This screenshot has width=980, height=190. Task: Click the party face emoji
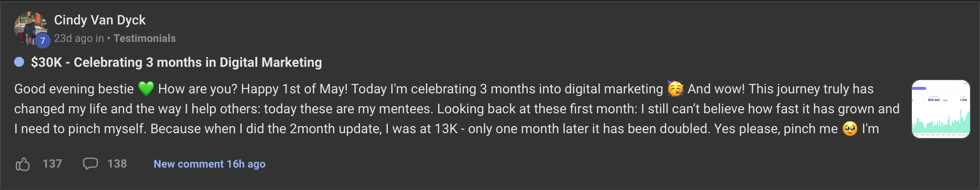(x=675, y=89)
